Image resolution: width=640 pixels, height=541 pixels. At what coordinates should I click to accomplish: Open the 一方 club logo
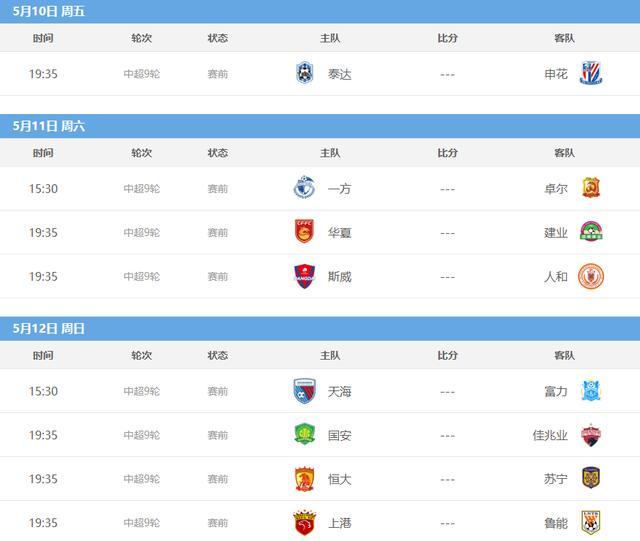point(304,187)
